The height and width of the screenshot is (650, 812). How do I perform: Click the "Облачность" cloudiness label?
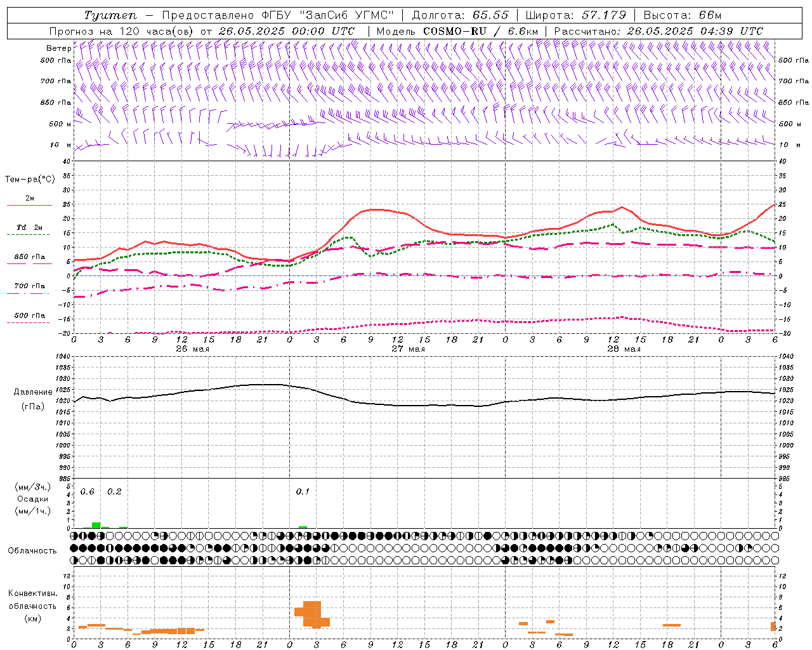click(x=32, y=550)
